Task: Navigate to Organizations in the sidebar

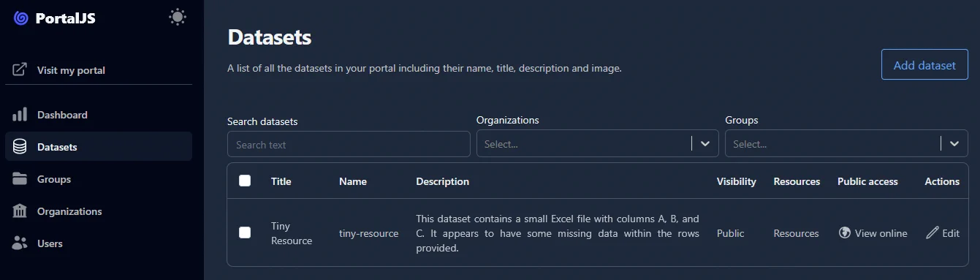Action: [x=99, y=211]
